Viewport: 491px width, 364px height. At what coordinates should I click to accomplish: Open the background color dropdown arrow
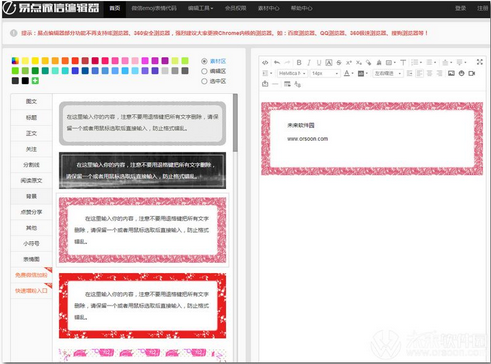(x=366, y=74)
